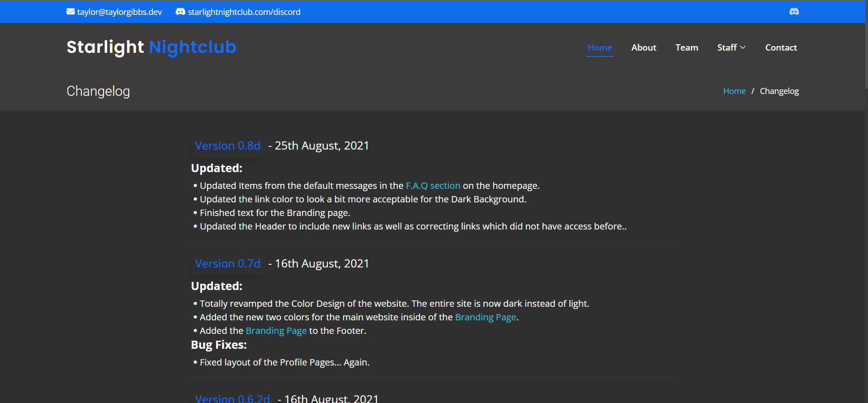The height and width of the screenshot is (403, 868).
Task: Open the Version 0.7d badge
Action: [x=227, y=264]
